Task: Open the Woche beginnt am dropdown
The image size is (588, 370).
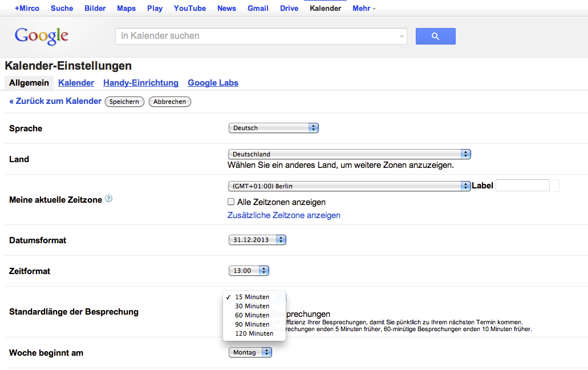Action: pyautogui.click(x=250, y=352)
